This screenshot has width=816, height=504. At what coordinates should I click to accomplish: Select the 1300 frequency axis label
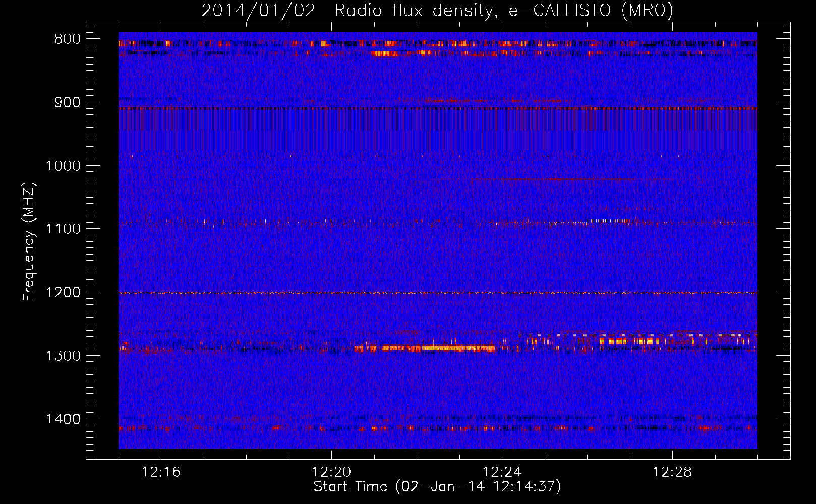(64, 356)
